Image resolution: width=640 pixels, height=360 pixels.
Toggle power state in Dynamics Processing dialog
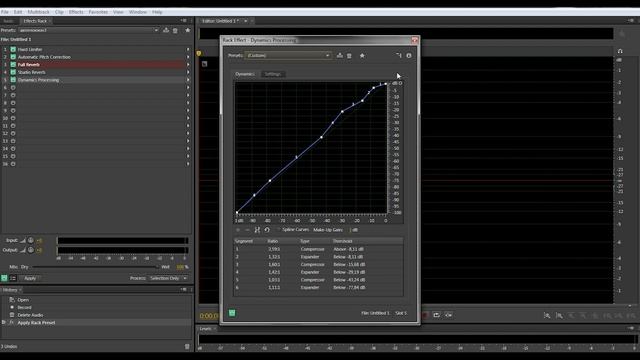pyautogui.click(x=232, y=313)
